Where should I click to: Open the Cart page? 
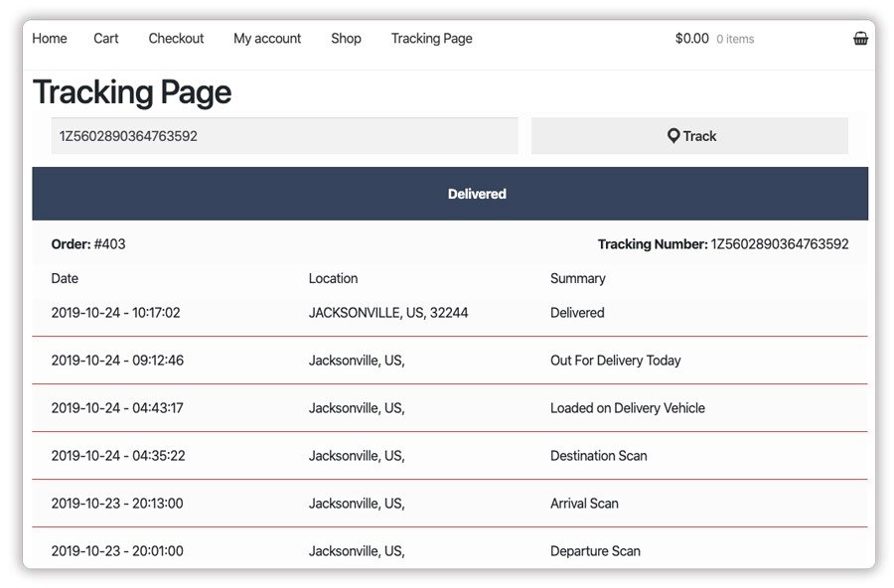[106, 38]
